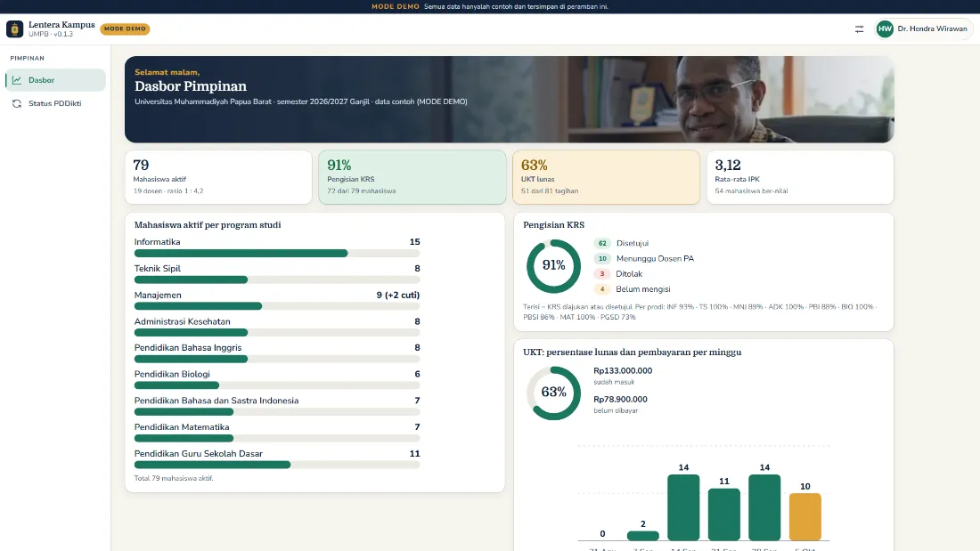Viewport: 980px width, 551px height.
Task: Click the "Pendidikan Bahasa Inggris" row label
Action: [x=187, y=348]
